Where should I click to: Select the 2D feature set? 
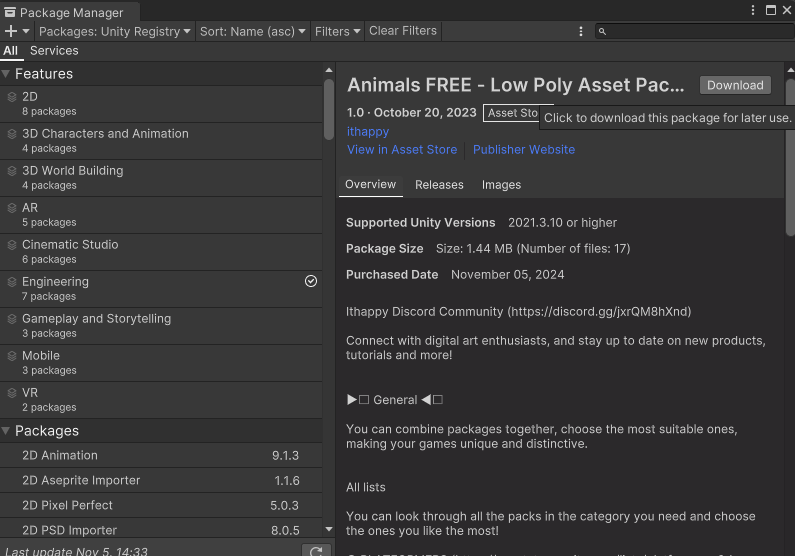pos(161,104)
